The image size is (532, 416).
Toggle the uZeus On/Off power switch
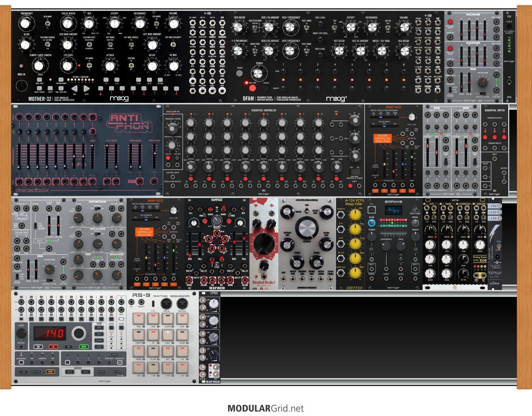(498, 246)
